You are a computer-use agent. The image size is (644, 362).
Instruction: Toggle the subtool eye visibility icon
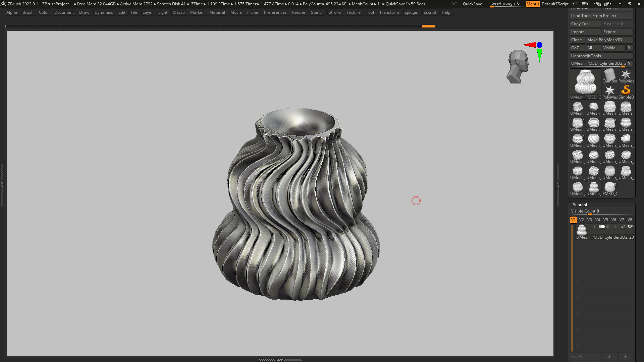630,227
